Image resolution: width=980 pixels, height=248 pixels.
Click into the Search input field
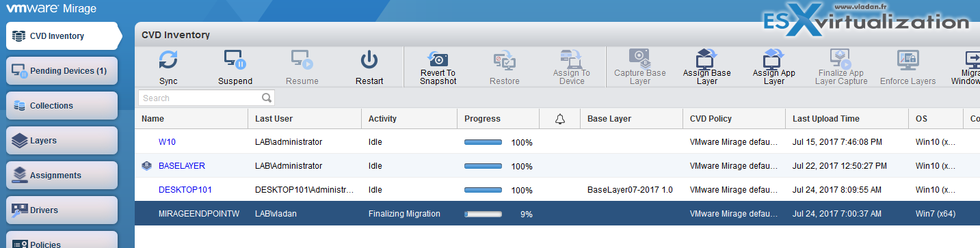pos(200,98)
